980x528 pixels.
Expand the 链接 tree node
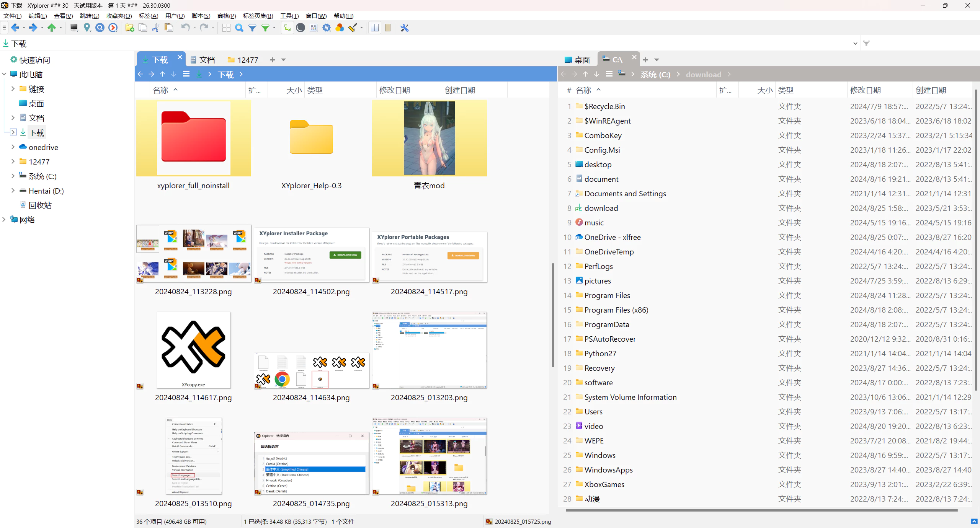[x=13, y=89]
